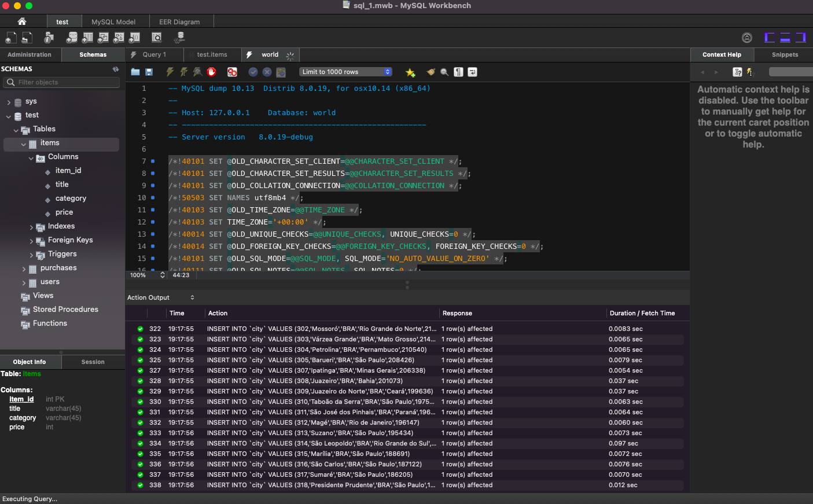Switch to the Snippets tab

(785, 54)
